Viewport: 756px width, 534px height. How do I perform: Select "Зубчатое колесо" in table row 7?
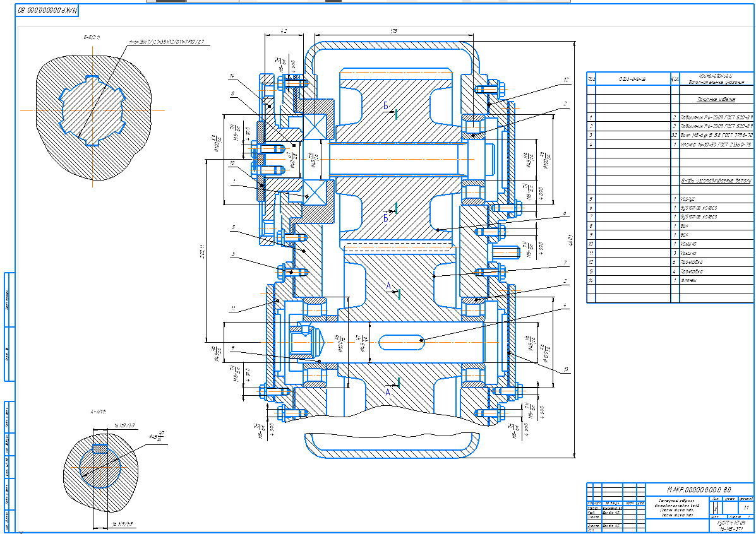pos(699,217)
